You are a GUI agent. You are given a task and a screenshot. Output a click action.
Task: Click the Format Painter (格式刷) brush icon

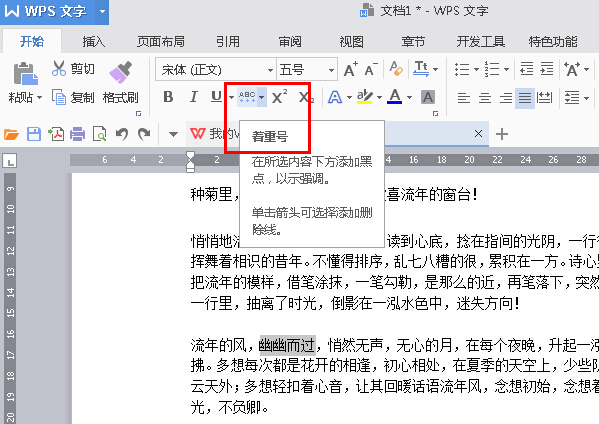click(120, 72)
